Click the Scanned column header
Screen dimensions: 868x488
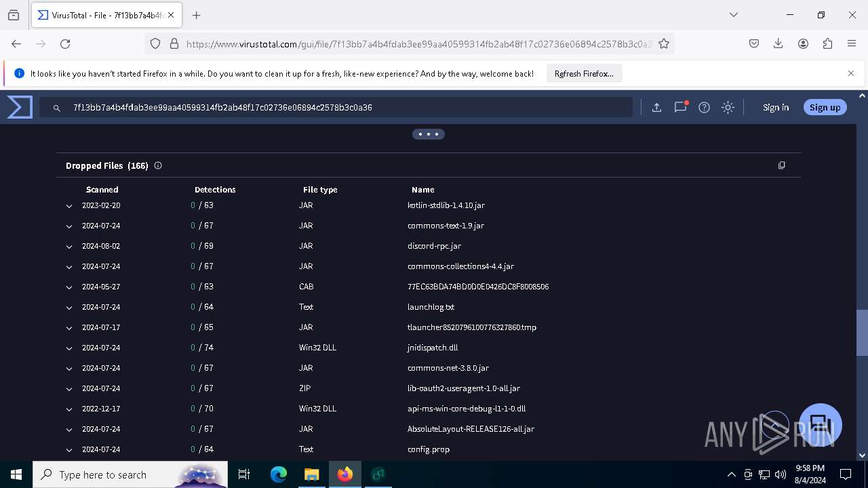click(x=102, y=190)
